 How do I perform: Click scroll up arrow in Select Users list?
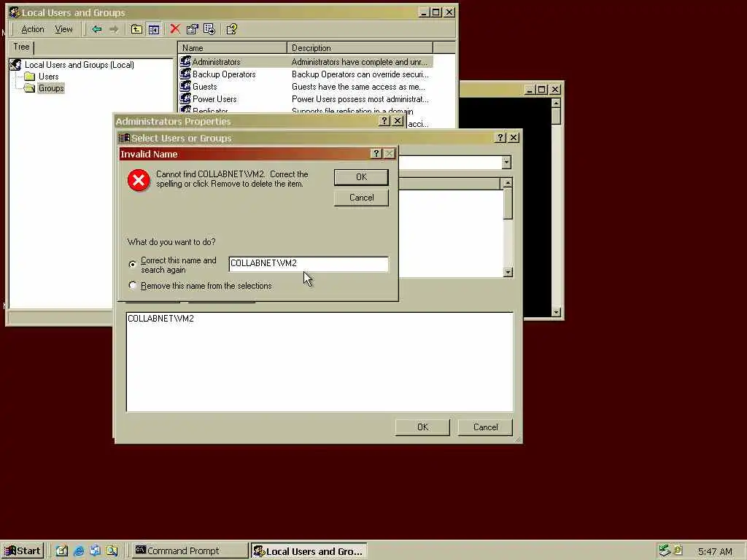point(508,183)
